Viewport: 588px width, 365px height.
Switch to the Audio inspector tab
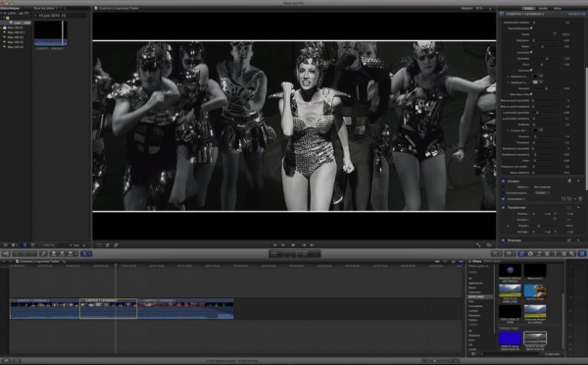pos(543,8)
